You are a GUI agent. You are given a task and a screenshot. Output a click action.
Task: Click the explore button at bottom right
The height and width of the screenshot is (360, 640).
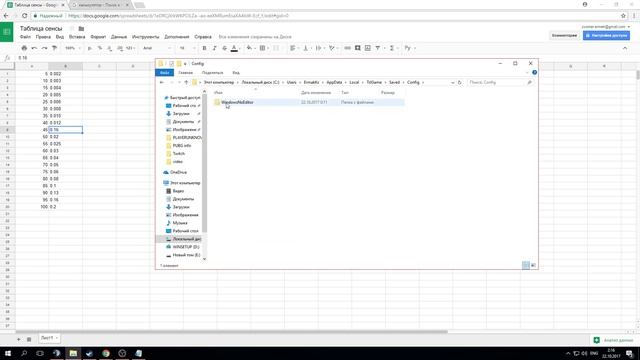pos(614,340)
